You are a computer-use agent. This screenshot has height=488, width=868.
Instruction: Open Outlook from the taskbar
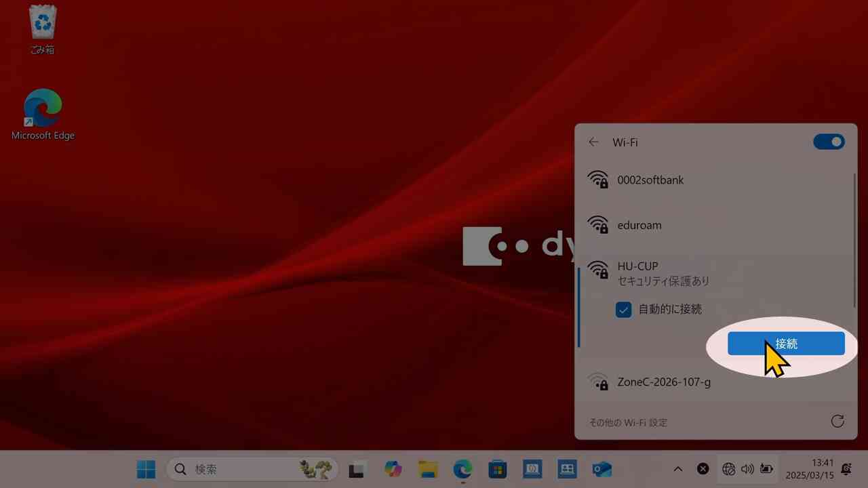click(601, 469)
